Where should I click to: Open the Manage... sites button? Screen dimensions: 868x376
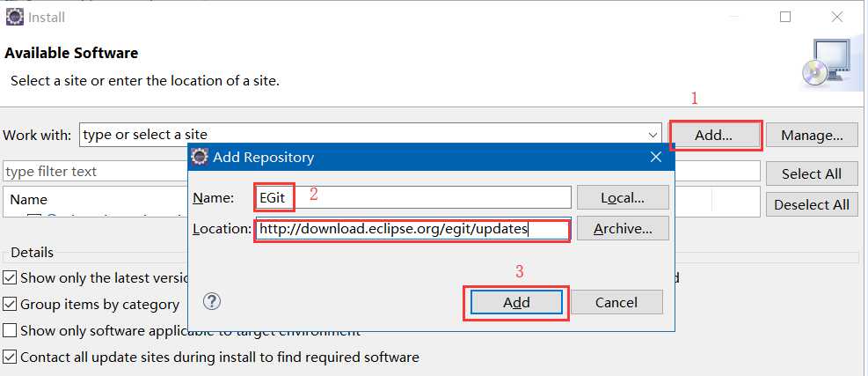[812, 136]
